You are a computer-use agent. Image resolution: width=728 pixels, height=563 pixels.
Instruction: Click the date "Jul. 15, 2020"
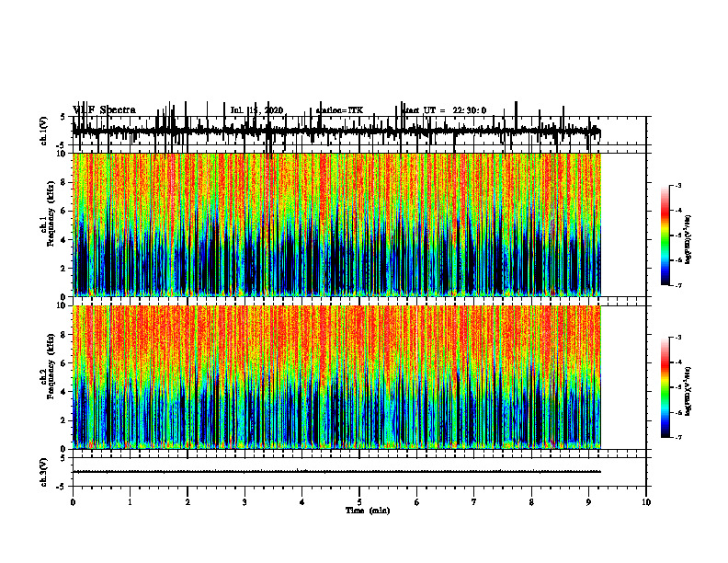tap(256, 110)
